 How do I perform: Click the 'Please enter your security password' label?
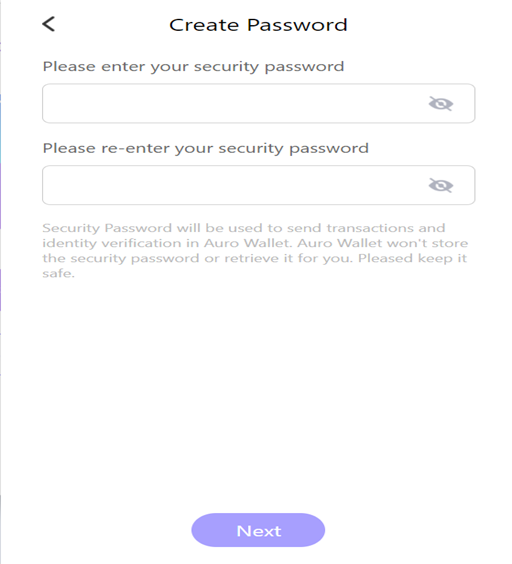click(193, 67)
